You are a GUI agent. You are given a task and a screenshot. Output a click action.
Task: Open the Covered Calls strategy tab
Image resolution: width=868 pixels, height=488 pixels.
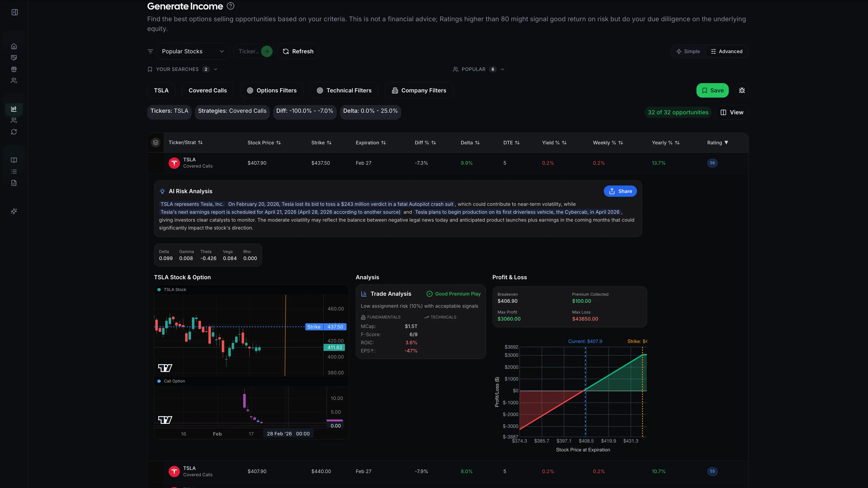[208, 90]
